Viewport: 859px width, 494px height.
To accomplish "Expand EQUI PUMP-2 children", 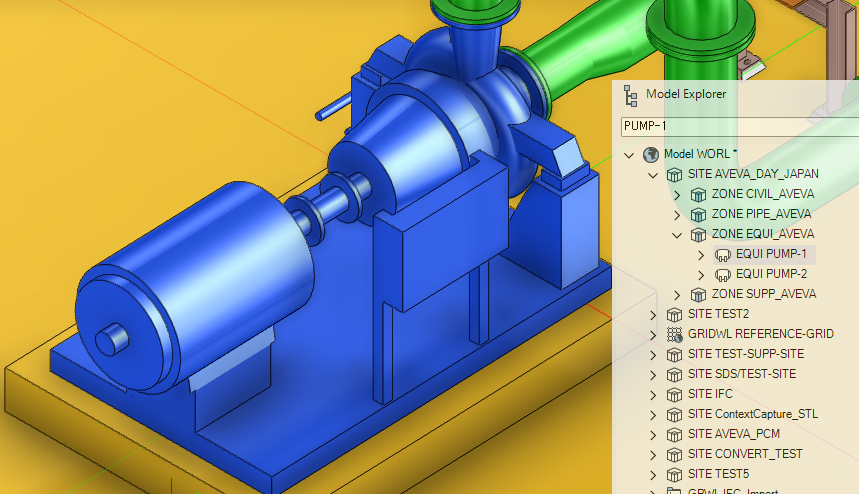I will coord(701,274).
